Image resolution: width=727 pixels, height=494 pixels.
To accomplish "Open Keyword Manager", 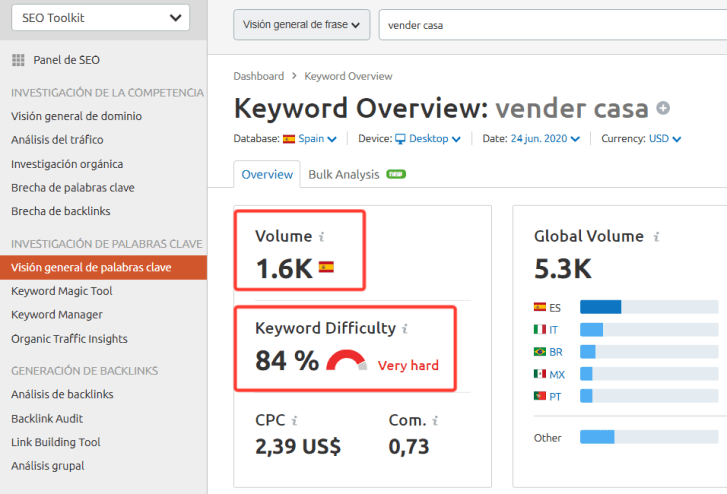I will 57,314.
